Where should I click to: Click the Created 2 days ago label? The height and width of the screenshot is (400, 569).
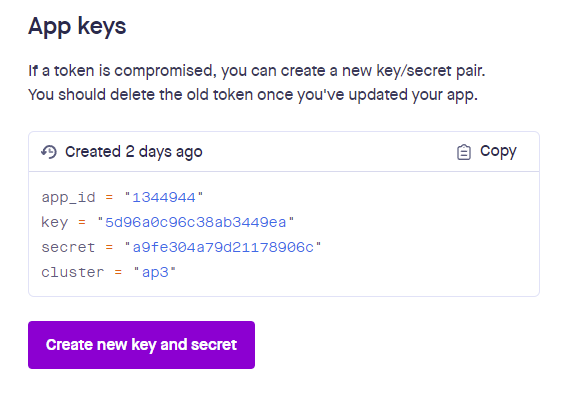(134, 152)
